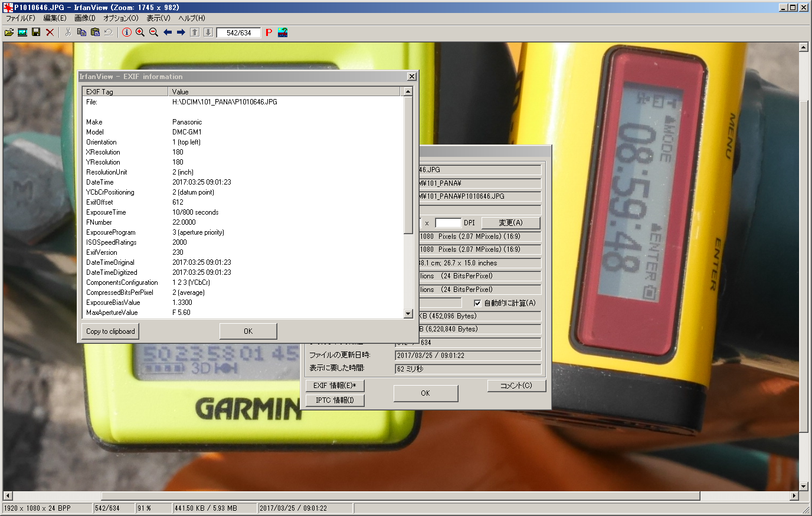Open the slideshow filmstrip icon
Image resolution: width=812 pixels, height=516 pixels.
click(x=22, y=32)
